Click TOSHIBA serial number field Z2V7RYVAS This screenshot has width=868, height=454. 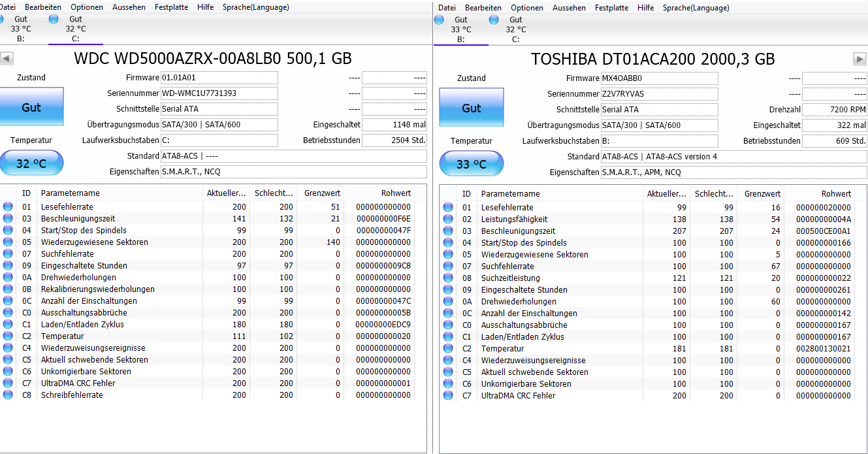(x=660, y=94)
